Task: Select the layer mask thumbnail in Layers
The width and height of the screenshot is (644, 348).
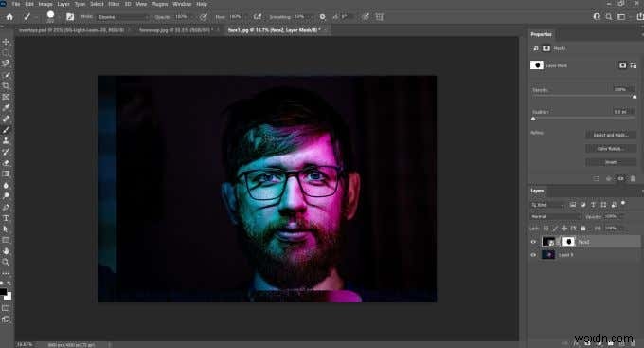Action: pyautogui.click(x=568, y=242)
